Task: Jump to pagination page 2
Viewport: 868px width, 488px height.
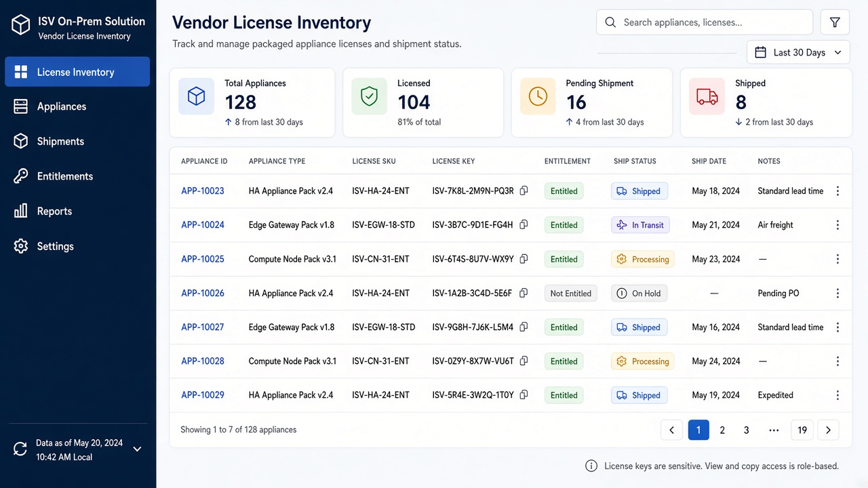Action: pos(722,430)
